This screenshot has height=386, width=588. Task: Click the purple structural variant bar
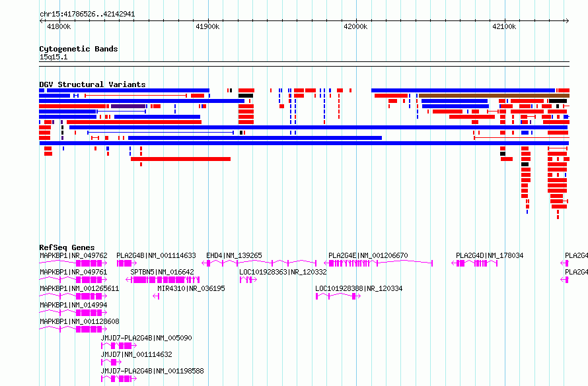[128, 106]
